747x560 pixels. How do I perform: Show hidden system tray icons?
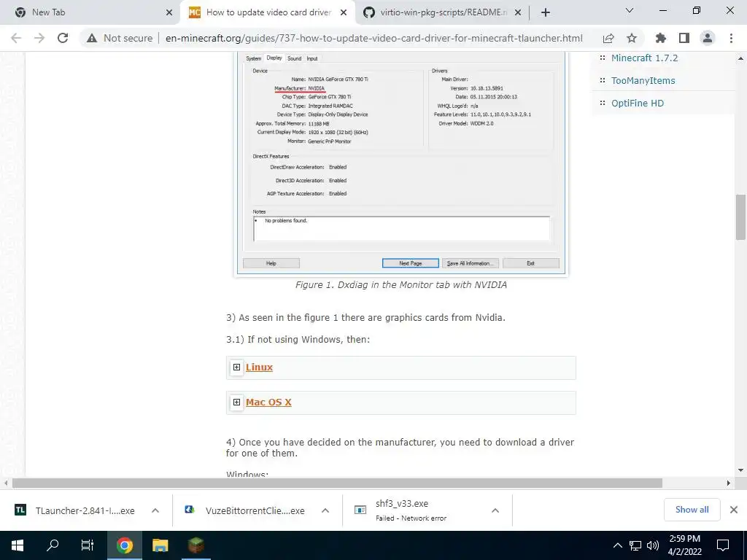(x=617, y=545)
